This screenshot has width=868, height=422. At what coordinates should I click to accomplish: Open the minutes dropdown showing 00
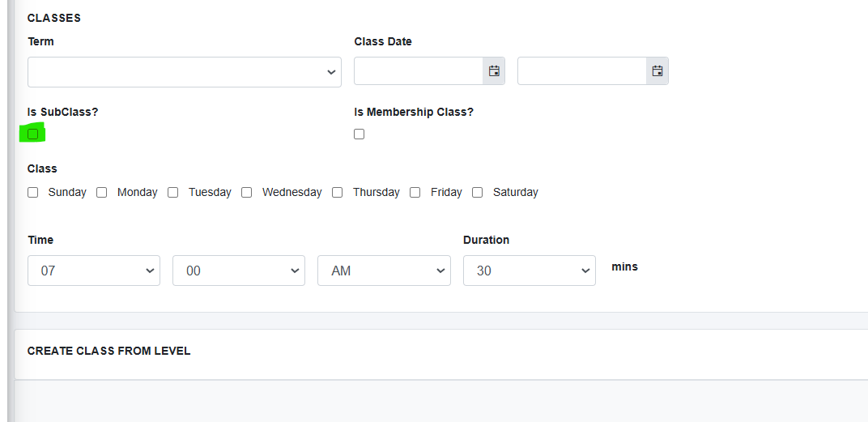coord(239,271)
